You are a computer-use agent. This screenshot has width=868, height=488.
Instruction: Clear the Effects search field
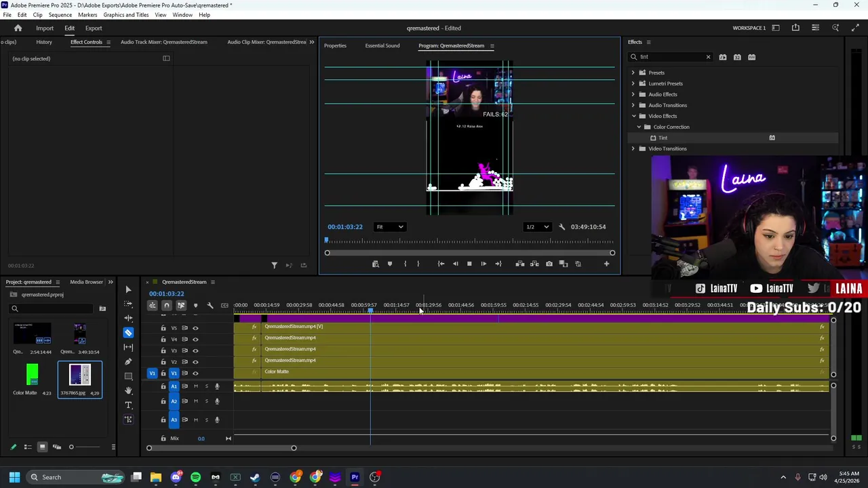[708, 57]
